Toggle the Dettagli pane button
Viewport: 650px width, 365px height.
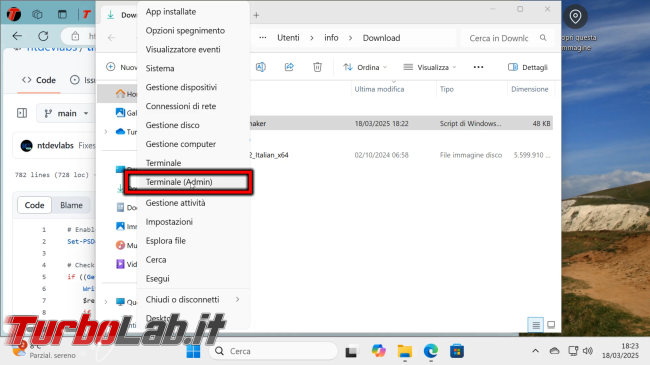pyautogui.click(x=528, y=67)
